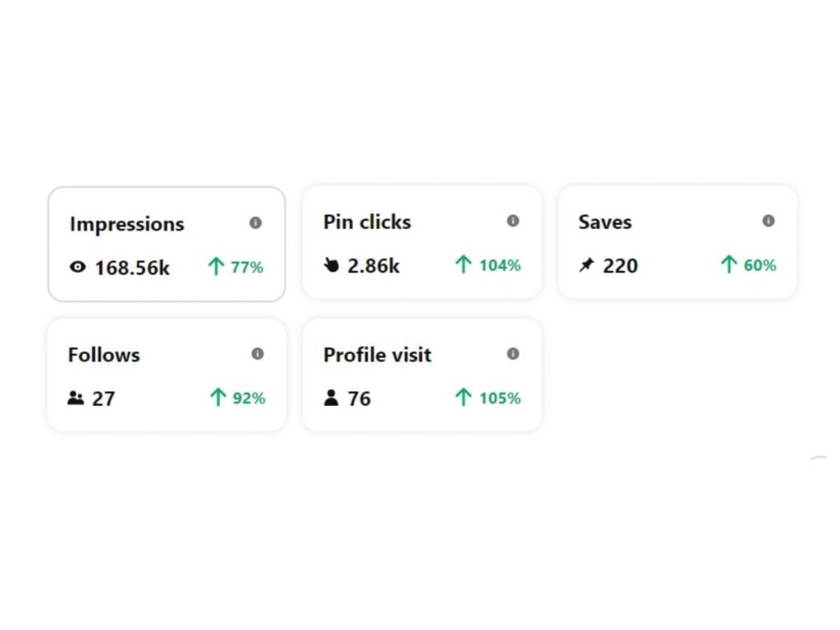Select the Profile visit metric title
This screenshot has height=630, width=840.
pyautogui.click(x=377, y=354)
